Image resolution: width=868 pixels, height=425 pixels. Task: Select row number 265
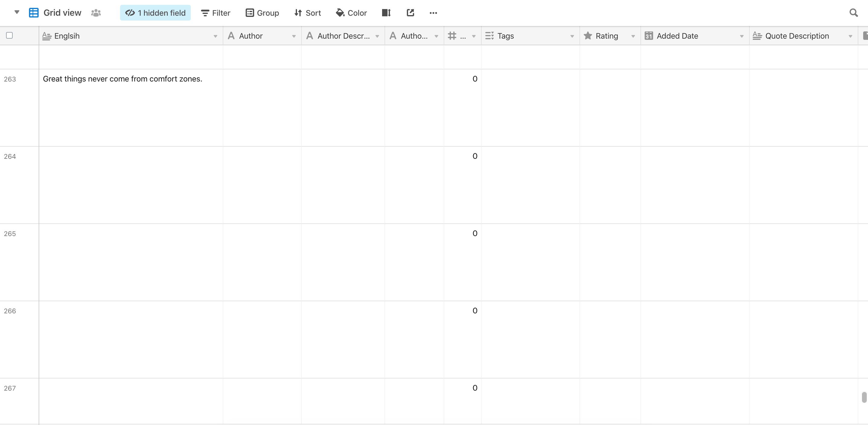[10, 234]
